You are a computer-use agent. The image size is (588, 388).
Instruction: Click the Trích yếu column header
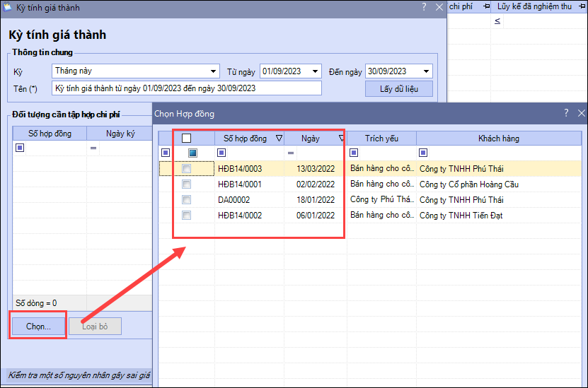click(x=381, y=139)
